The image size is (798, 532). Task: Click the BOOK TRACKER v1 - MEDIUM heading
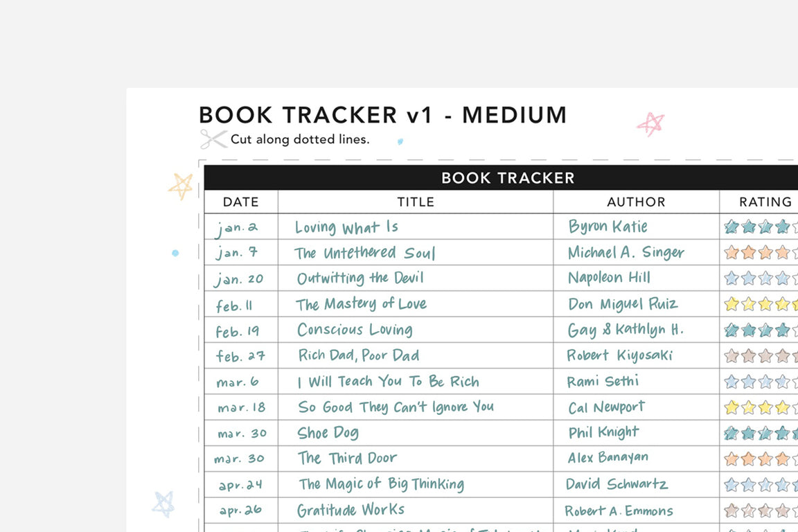(x=383, y=115)
